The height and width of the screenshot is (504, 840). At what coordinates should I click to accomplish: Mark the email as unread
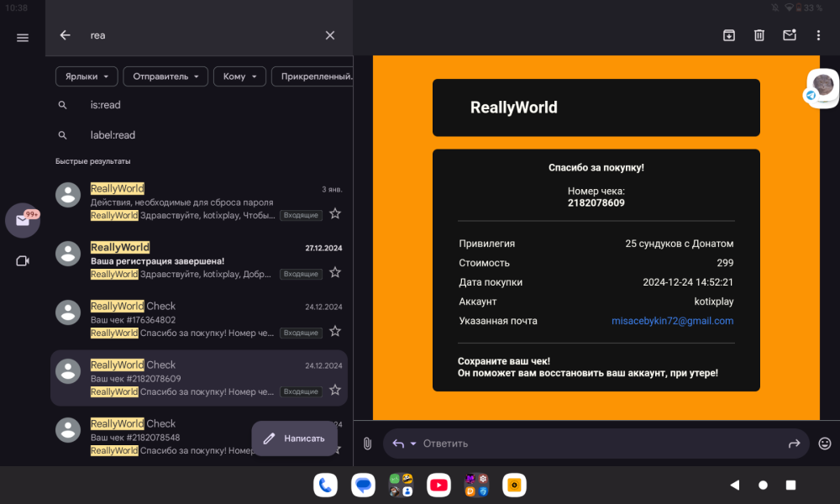tap(790, 35)
